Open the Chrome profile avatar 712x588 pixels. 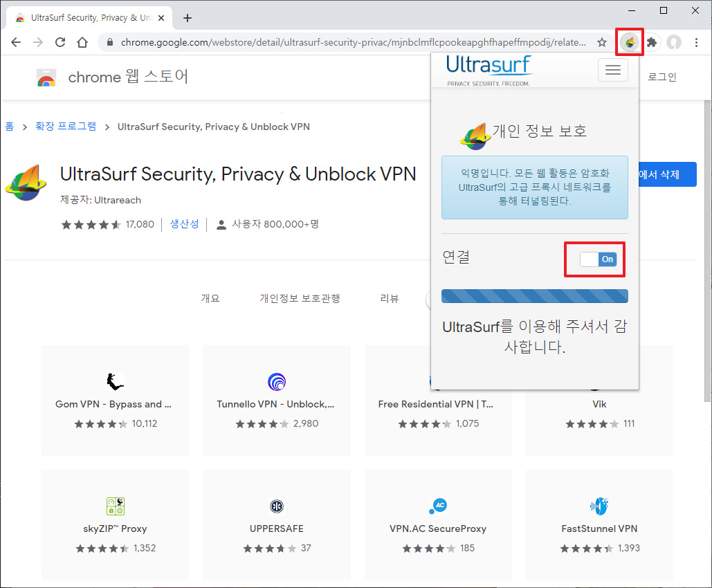coord(674,43)
